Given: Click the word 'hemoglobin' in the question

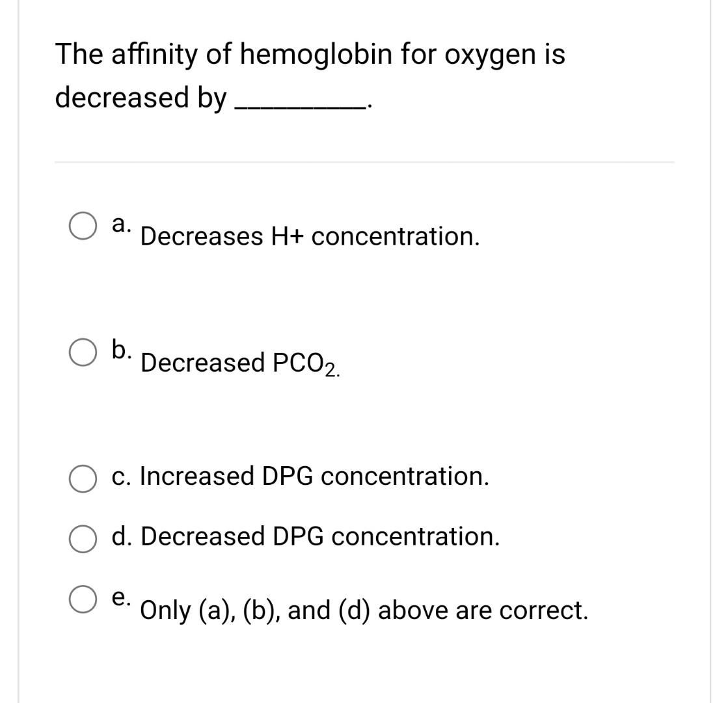Looking at the screenshot, I should point(318,55).
